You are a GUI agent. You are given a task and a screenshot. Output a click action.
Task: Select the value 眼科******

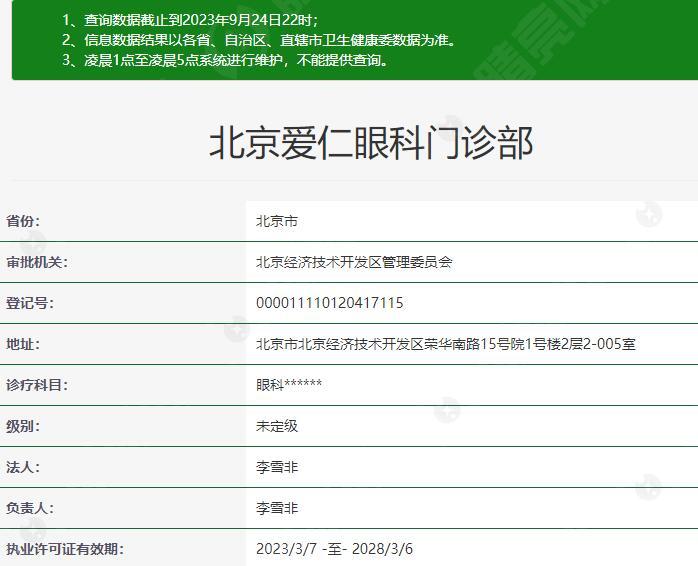click(289, 384)
